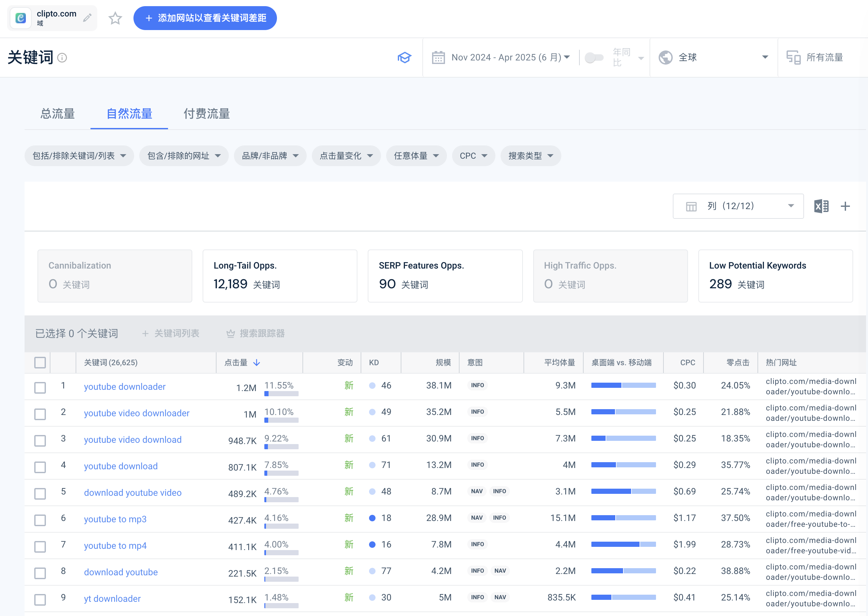Open the education graduation cap icon

coord(404,58)
